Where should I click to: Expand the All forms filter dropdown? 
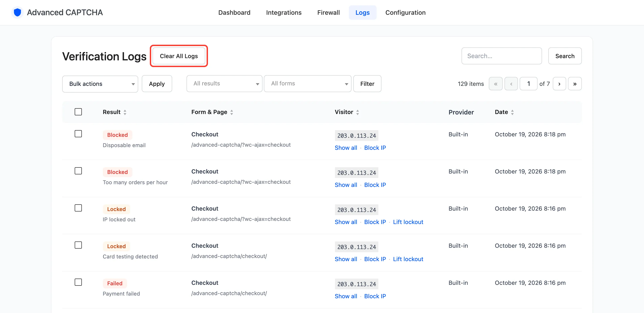coord(307,84)
